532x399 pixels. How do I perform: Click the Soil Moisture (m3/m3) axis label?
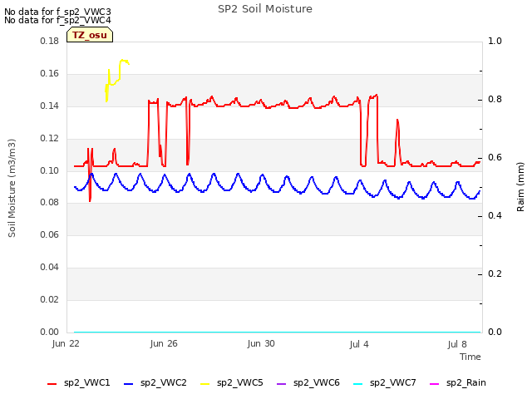click(12, 188)
